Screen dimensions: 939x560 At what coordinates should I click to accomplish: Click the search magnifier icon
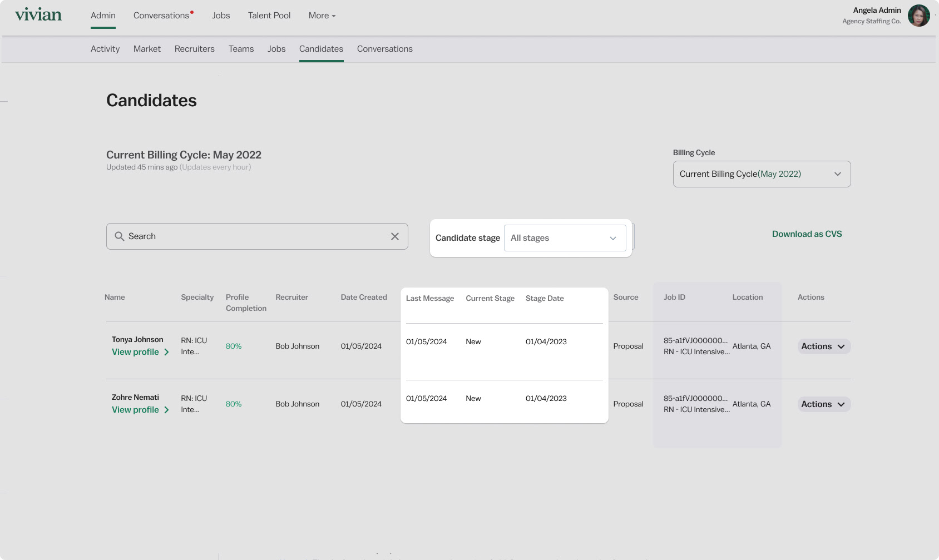[119, 236]
